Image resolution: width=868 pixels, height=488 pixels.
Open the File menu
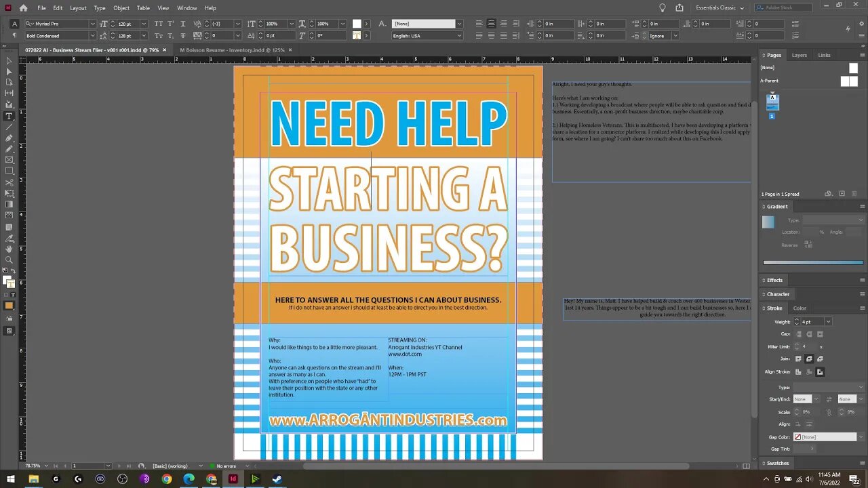41,8
